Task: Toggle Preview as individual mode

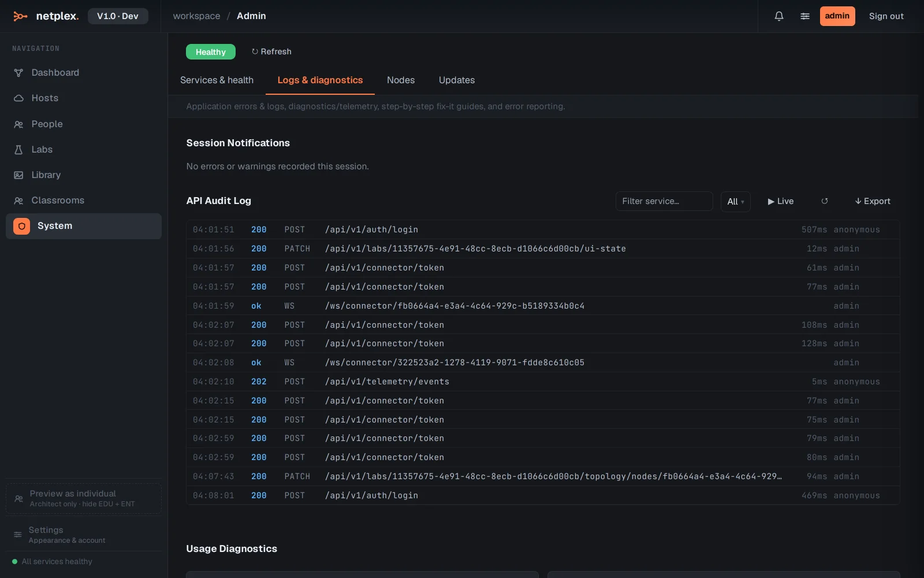Action: 84,498
